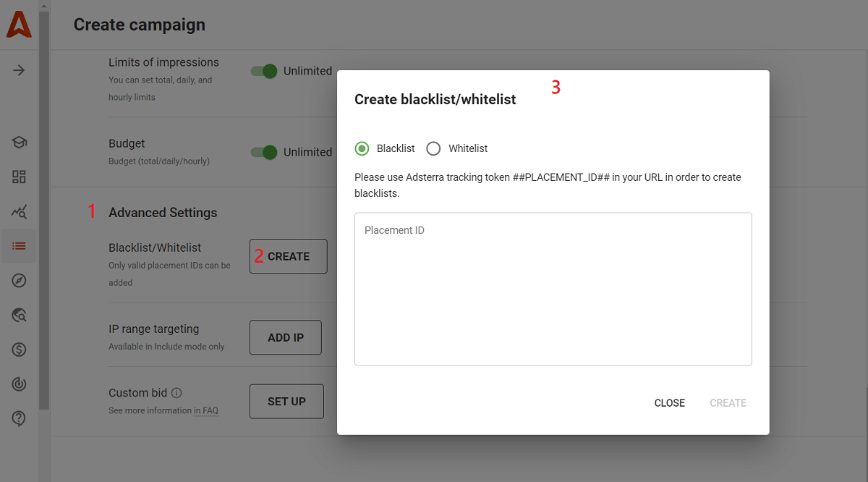The width and height of the screenshot is (868, 482).
Task: Click the highlighted campaigns list icon
Action: (x=18, y=246)
